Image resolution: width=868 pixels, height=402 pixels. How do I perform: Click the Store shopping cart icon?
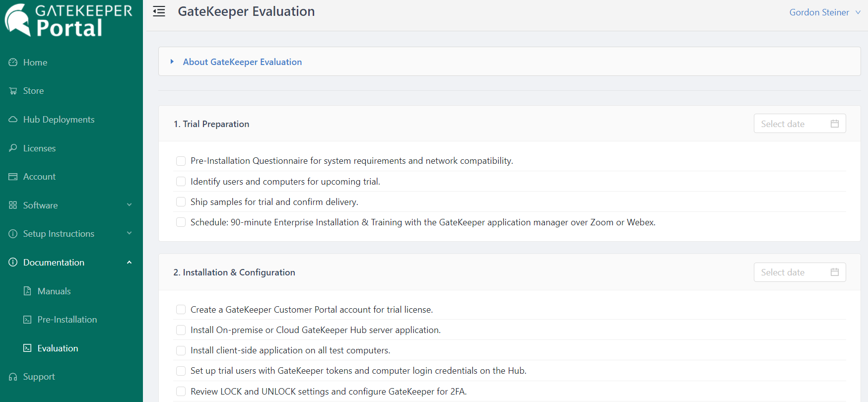pos(13,91)
